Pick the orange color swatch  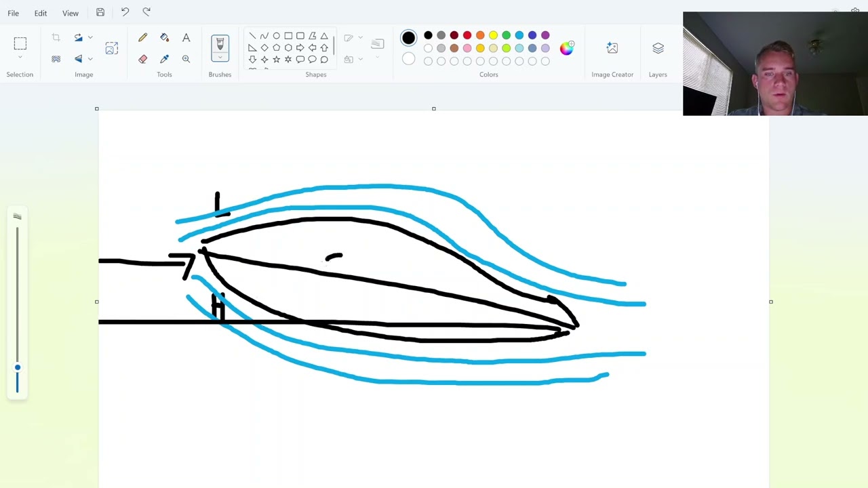[480, 35]
